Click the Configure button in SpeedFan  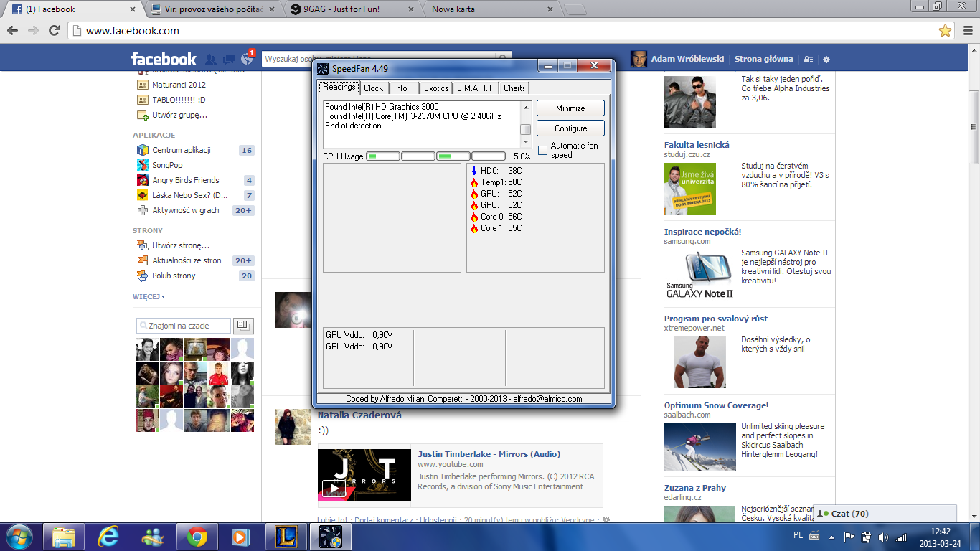point(570,128)
